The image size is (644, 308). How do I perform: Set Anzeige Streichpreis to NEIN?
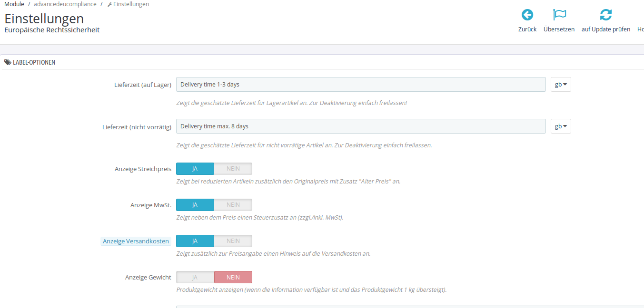[233, 169]
